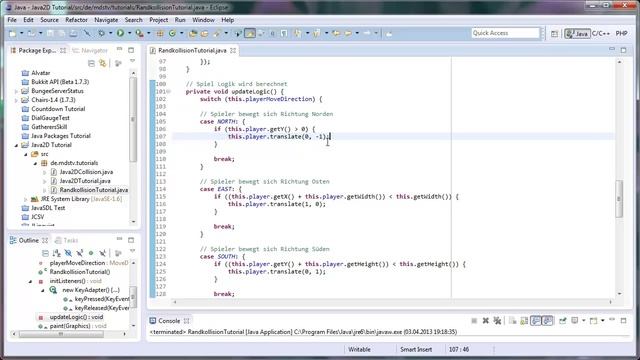The height and width of the screenshot is (360, 640).
Task: Open the File menu
Action: pyautogui.click(x=12, y=20)
